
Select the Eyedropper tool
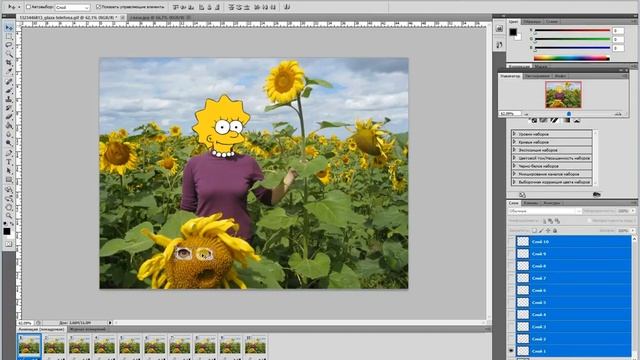point(9,71)
